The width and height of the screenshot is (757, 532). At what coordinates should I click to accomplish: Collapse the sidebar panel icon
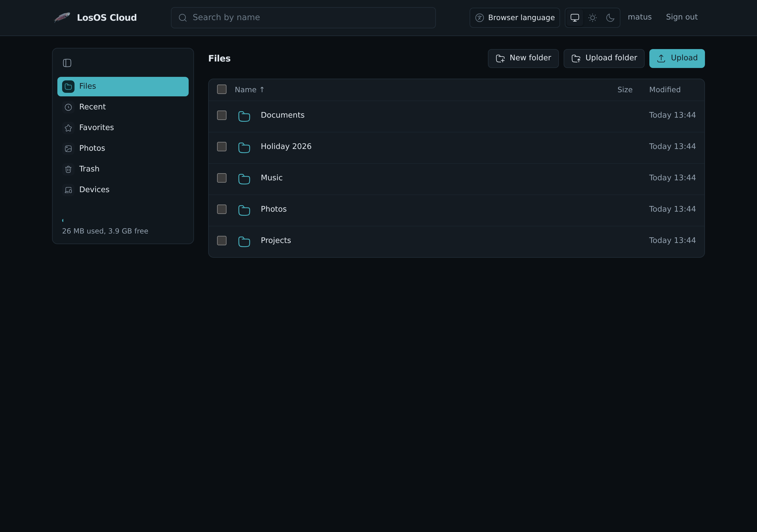point(67,63)
